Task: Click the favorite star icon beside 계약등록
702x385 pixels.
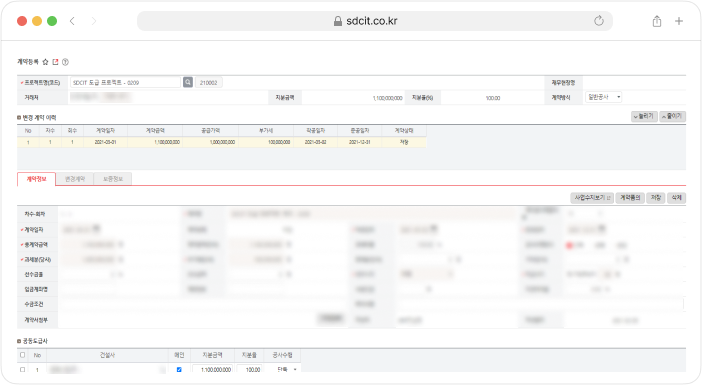Action: (45, 62)
